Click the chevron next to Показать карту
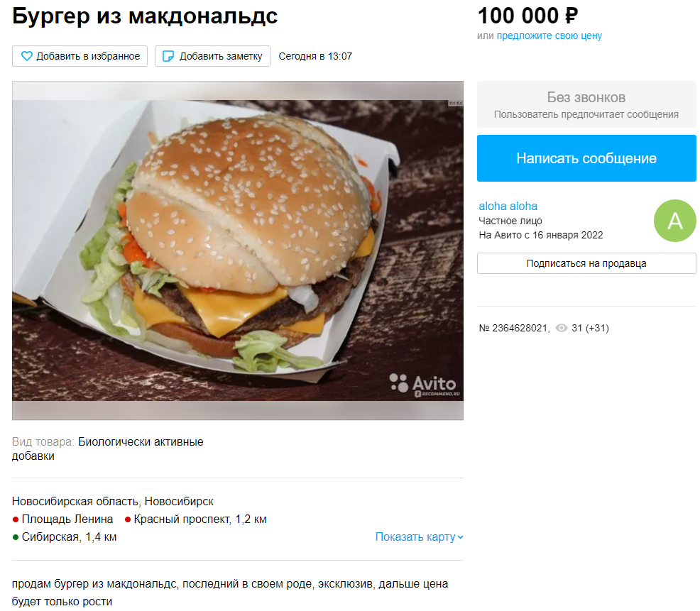700x611 pixels. click(460, 537)
